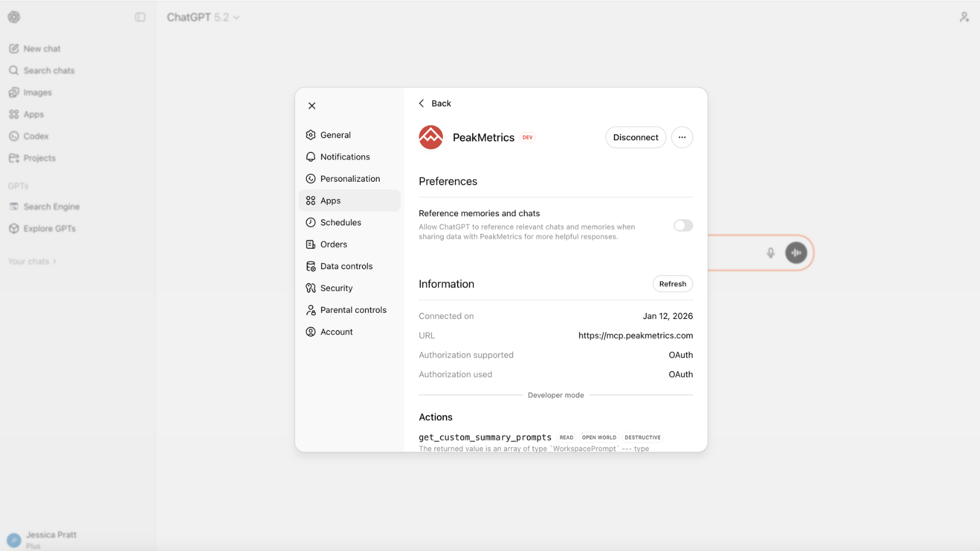
Task: Go back using the Back arrow
Action: [435, 103]
